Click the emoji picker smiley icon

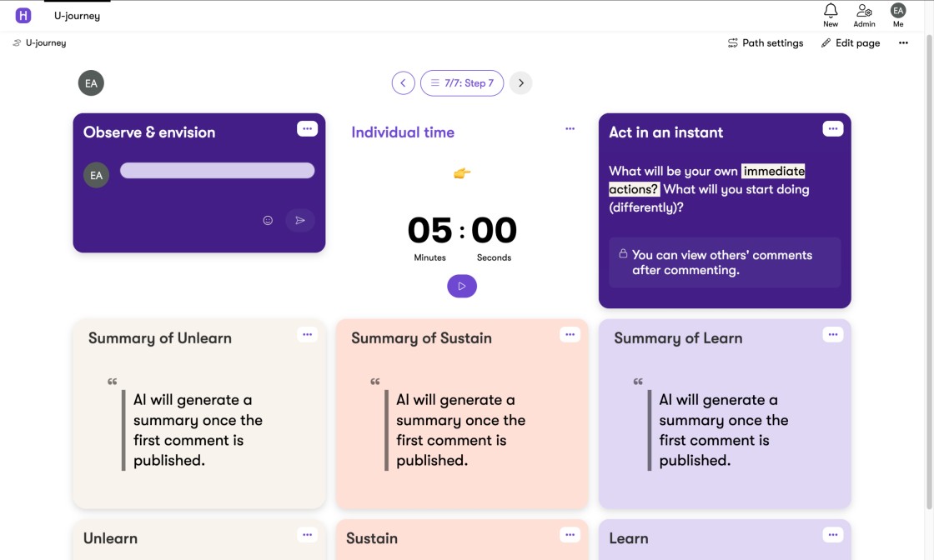[x=268, y=220]
